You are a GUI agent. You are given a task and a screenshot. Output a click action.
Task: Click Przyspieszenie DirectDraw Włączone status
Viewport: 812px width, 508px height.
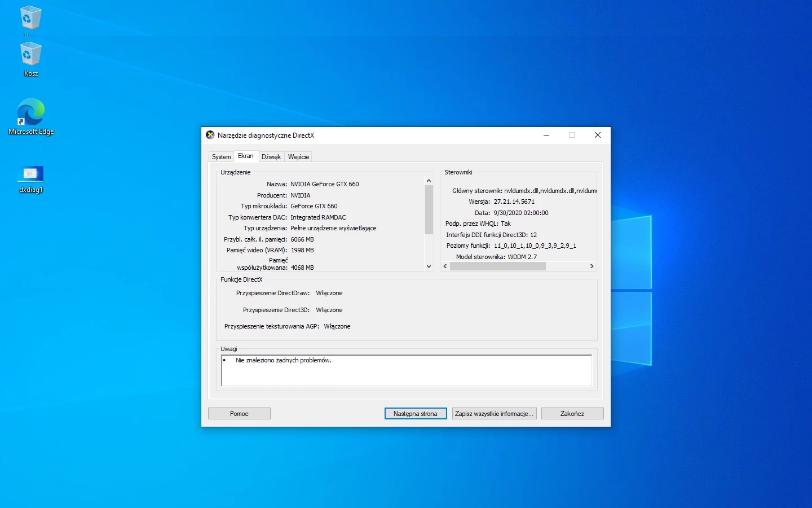click(x=329, y=293)
